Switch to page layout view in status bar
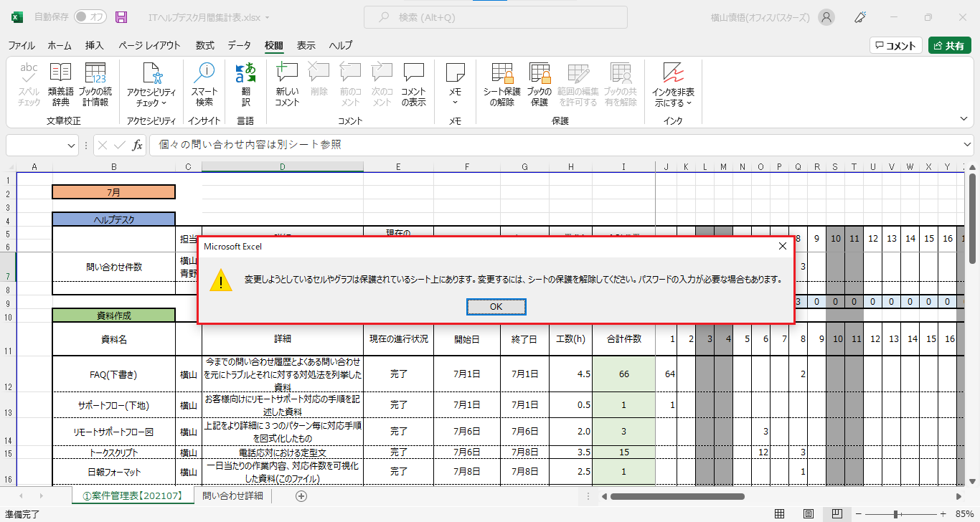 pyautogui.click(x=808, y=514)
